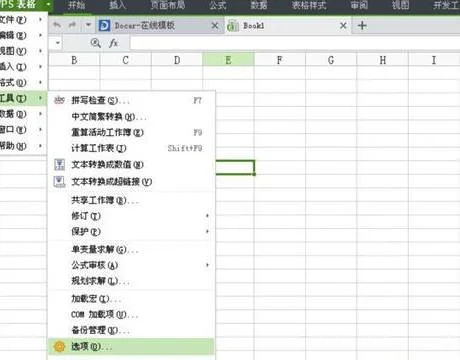
Task: Click the abc spell check icon
Action: point(59,100)
